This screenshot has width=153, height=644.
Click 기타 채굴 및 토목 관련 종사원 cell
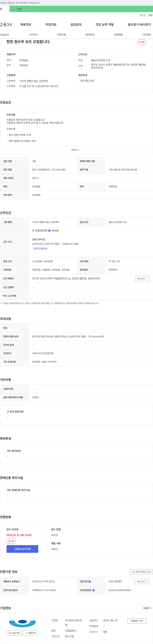point(123,170)
